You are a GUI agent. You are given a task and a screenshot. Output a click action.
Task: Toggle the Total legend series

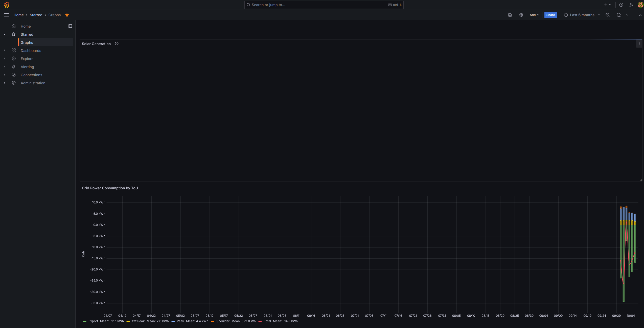coord(267,321)
